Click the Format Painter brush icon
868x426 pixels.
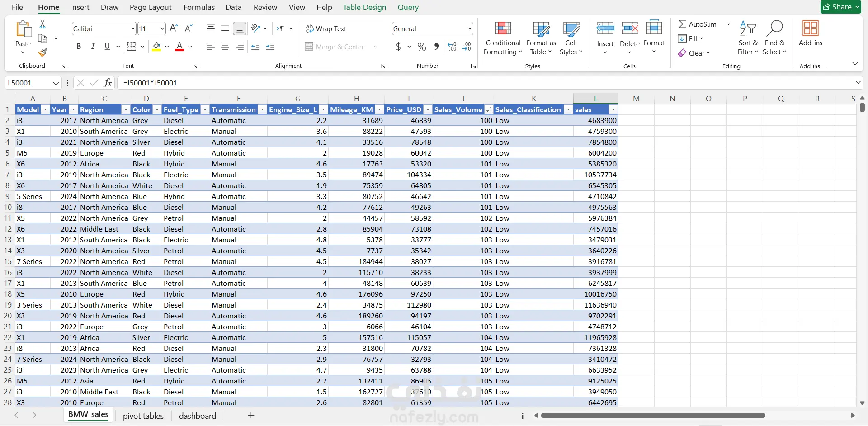[x=42, y=53]
